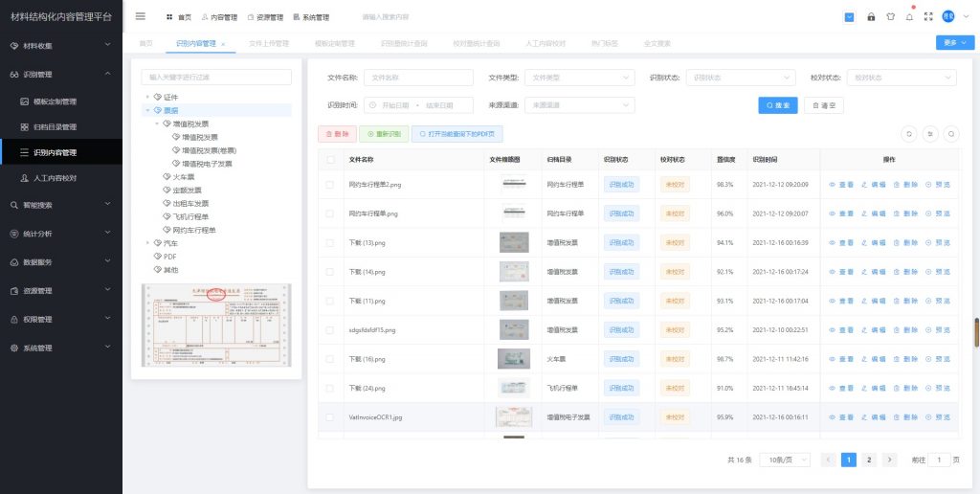
Task: Toggle the select-all checkbox in table header
Action: coord(330,160)
